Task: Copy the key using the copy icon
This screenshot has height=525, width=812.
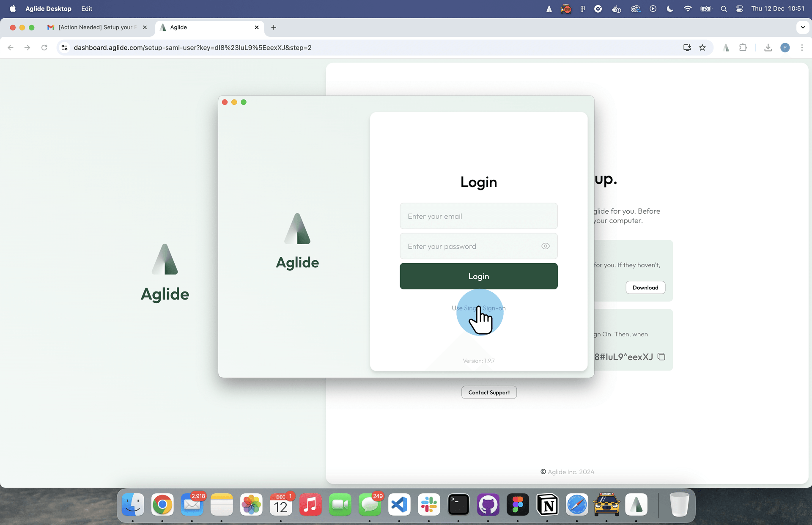Action: coord(661,357)
